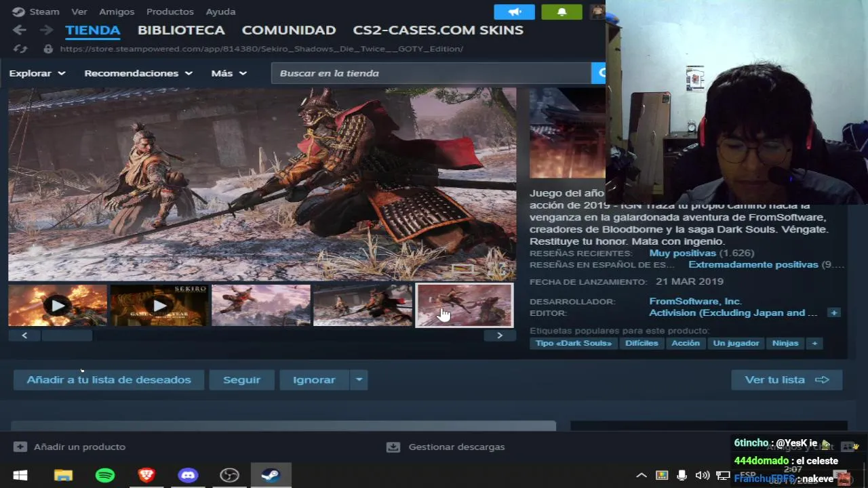
Task: Switch to the TIENDA tab
Action: click(x=93, y=30)
